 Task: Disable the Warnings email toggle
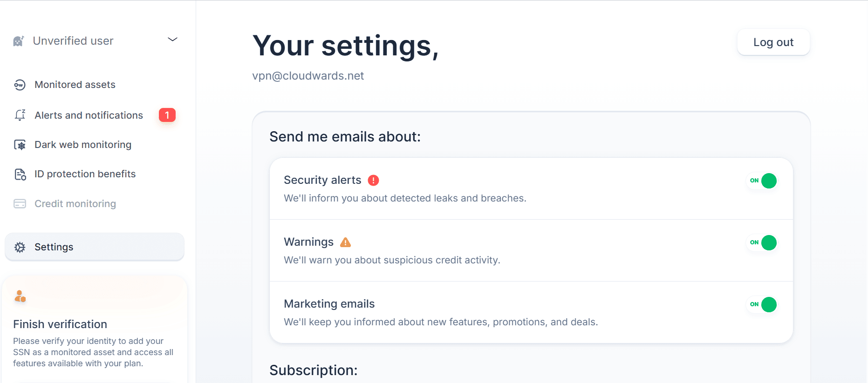762,242
